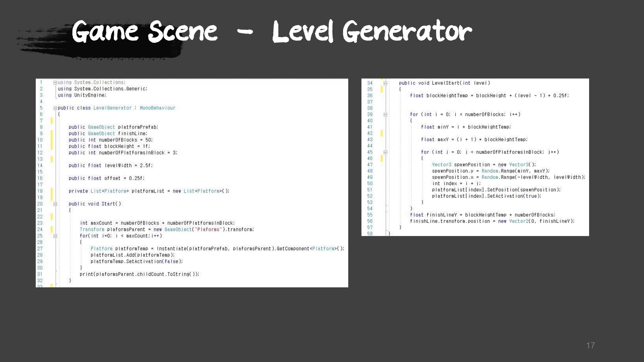The width and height of the screenshot is (644, 362).
Task: Click "Vector3 spawnPosition = new Vector3();" on line 47
Action: coord(484,165)
